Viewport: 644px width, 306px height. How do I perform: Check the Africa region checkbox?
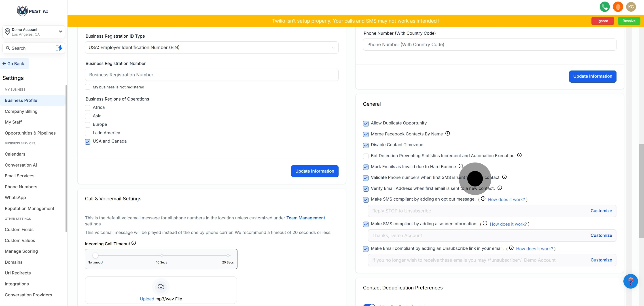[x=87, y=108]
